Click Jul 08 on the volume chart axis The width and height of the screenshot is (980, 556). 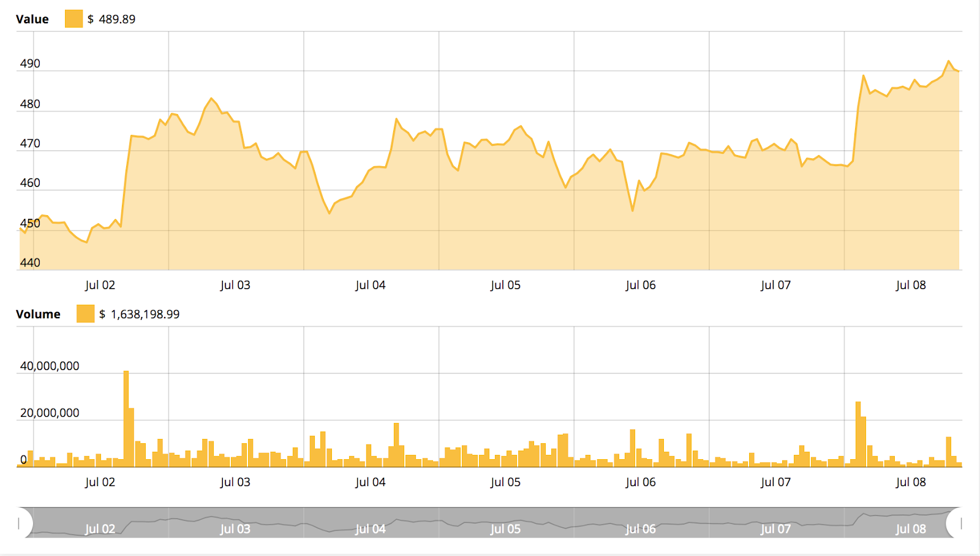click(911, 482)
